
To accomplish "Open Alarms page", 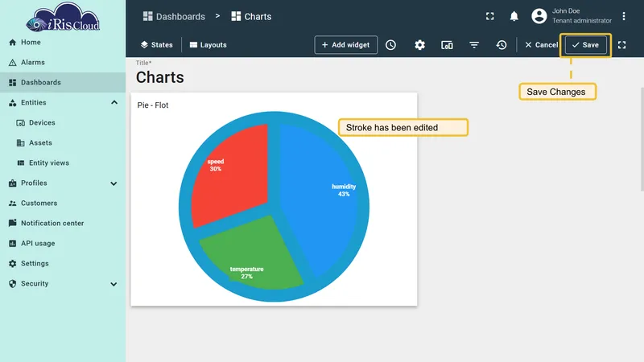I will (63, 63).
